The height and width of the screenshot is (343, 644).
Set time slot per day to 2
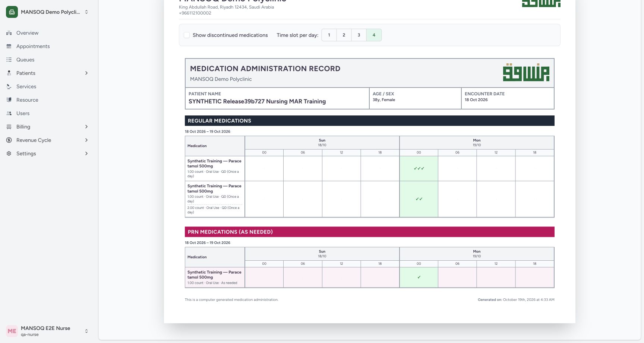click(x=344, y=35)
